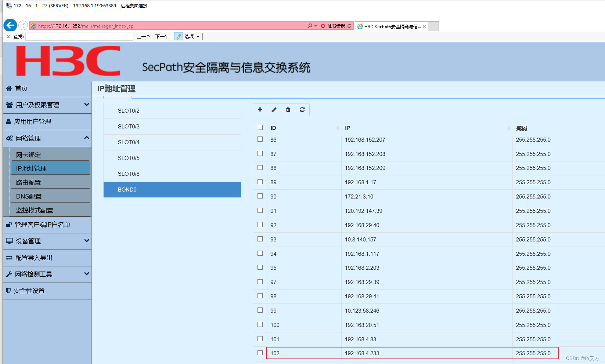This screenshot has height=364, width=605.
Task: Expand the 网络检测工具 menu chevron
Action: click(87, 274)
